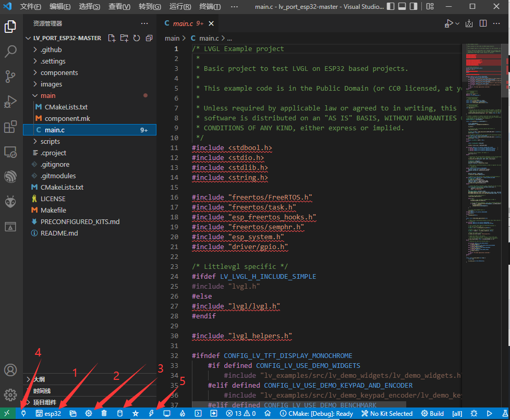Click the flash device lightning icon
The height and width of the screenshot is (420, 510).
(x=151, y=414)
